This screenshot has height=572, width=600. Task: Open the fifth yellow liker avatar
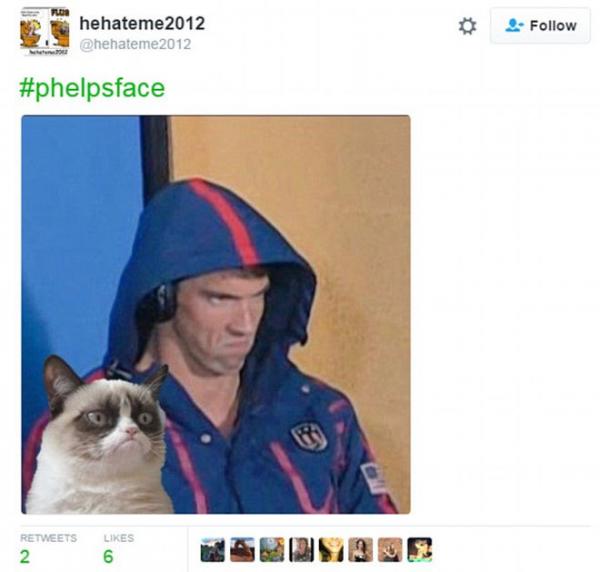[x=331, y=550]
